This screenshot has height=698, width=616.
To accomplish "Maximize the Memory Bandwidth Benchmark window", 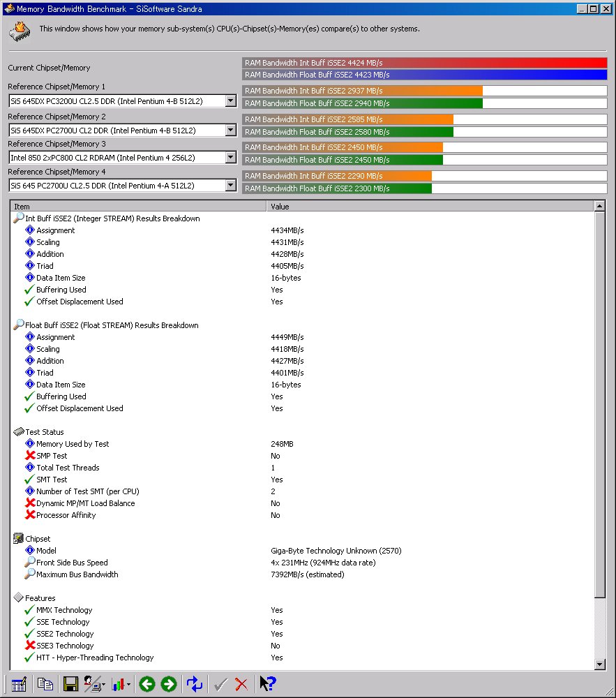I will 594,9.
